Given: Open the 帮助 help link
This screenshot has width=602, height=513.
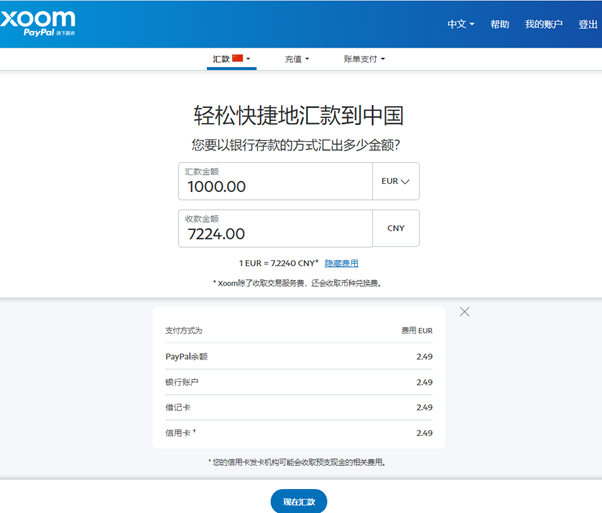Looking at the screenshot, I should click(499, 24).
